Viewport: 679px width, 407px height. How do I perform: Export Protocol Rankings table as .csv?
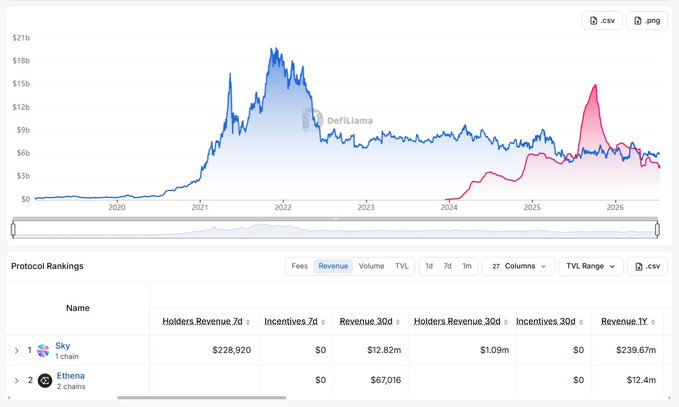tap(647, 266)
